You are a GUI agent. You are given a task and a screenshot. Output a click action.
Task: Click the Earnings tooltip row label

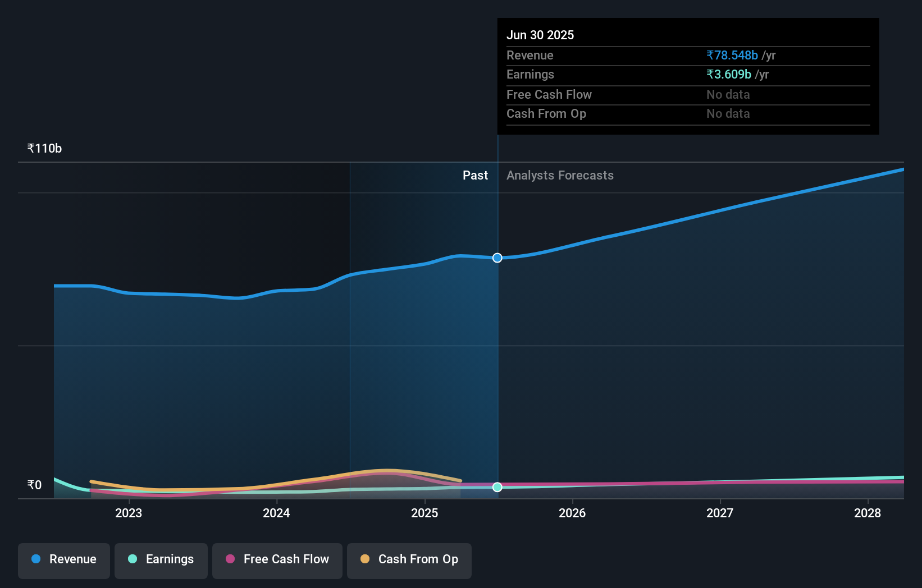[530, 75]
